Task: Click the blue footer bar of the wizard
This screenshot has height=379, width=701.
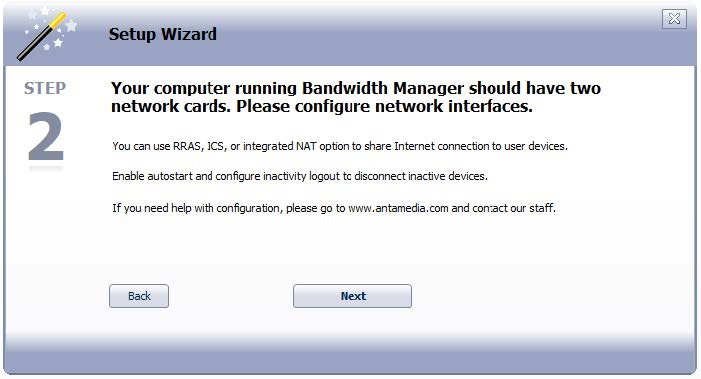Action: (x=350, y=361)
